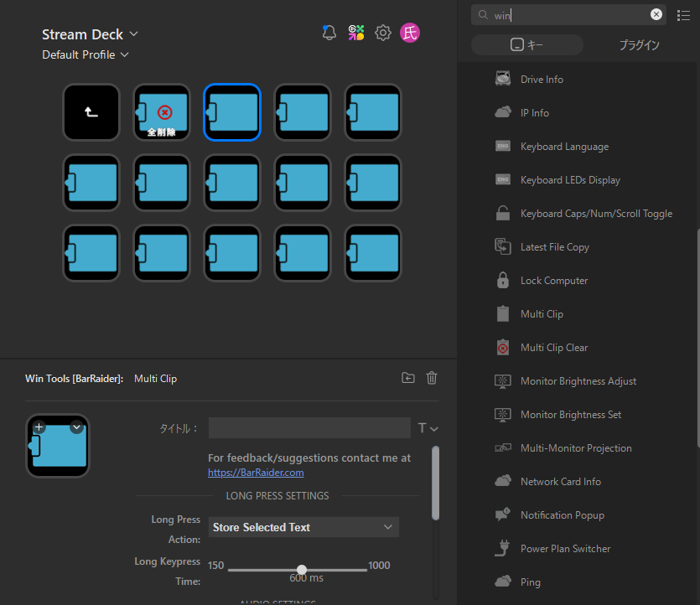Click the Latest File Copy icon
The width and height of the screenshot is (700, 605).
click(503, 246)
